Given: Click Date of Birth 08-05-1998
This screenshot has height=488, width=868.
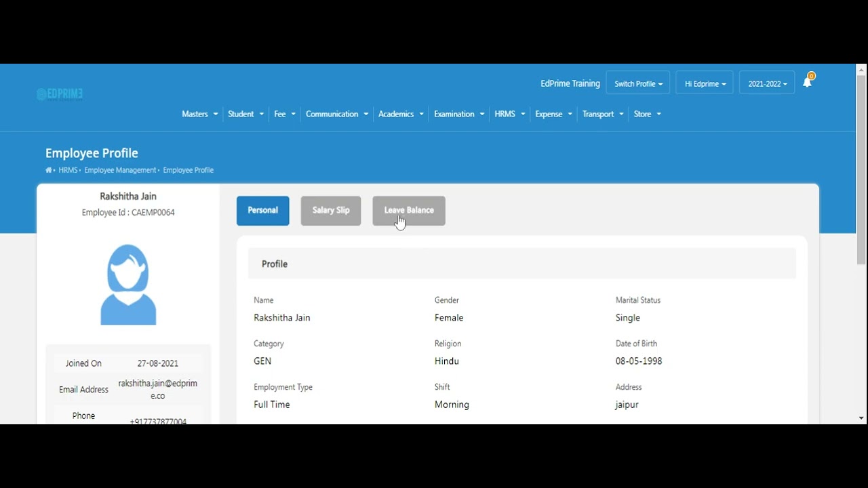Looking at the screenshot, I should coord(639,361).
